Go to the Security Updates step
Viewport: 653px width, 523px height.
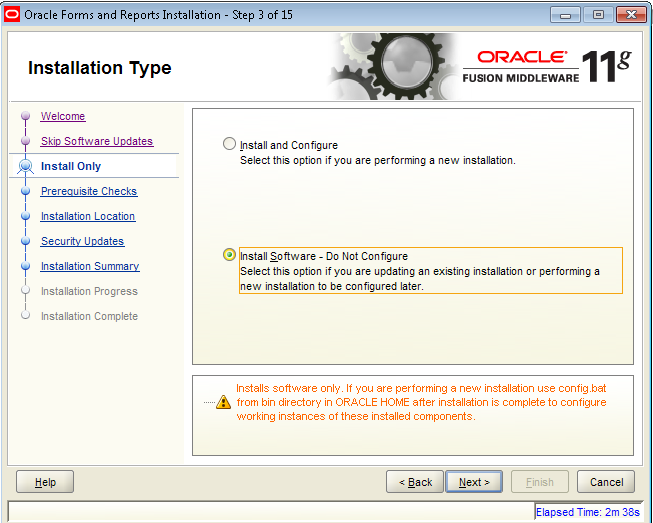pyautogui.click(x=82, y=241)
